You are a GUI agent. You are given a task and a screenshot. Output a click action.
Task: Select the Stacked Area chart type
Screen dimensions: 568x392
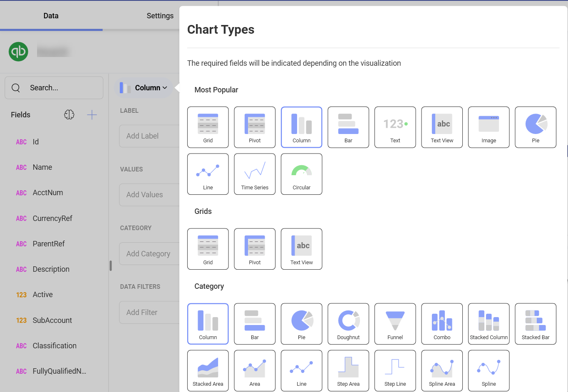click(208, 370)
